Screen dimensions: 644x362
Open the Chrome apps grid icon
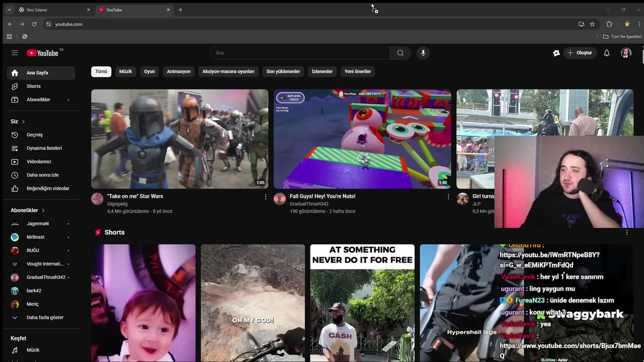click(x=9, y=37)
